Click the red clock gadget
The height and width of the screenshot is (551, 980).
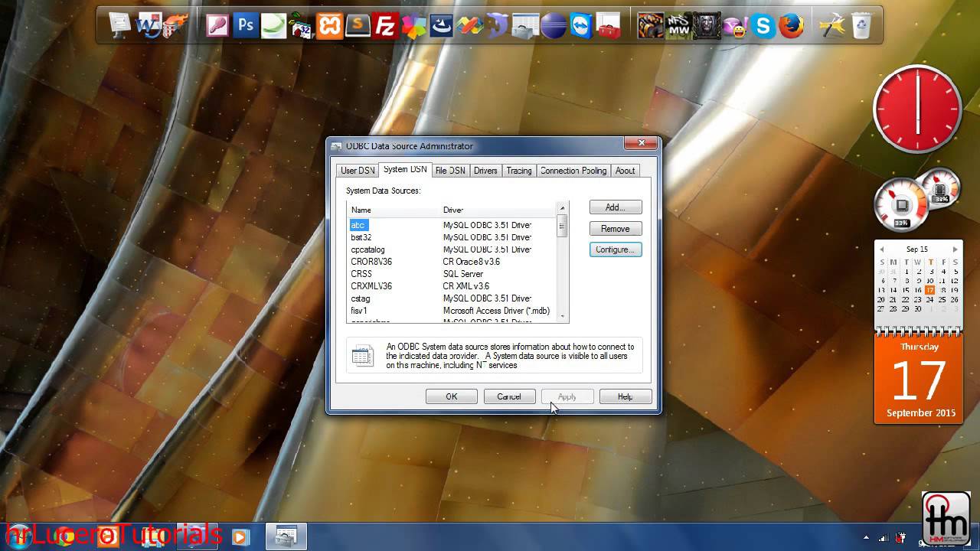[917, 109]
